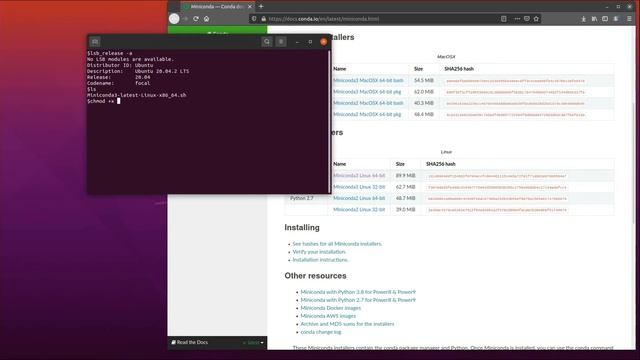Viewport: 640px width, 360px height.
Task: Close the terminal with the orange button
Action: click(324, 42)
